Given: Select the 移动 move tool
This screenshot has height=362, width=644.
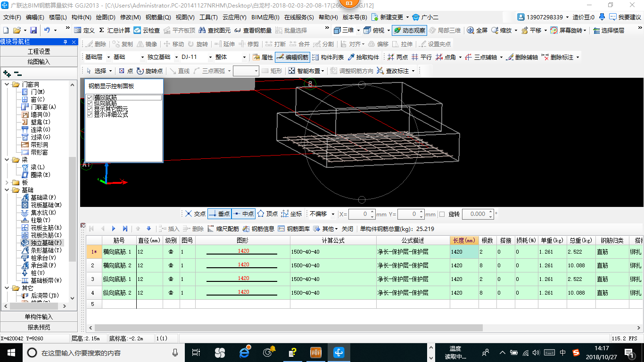Looking at the screenshot, I should [173, 44].
